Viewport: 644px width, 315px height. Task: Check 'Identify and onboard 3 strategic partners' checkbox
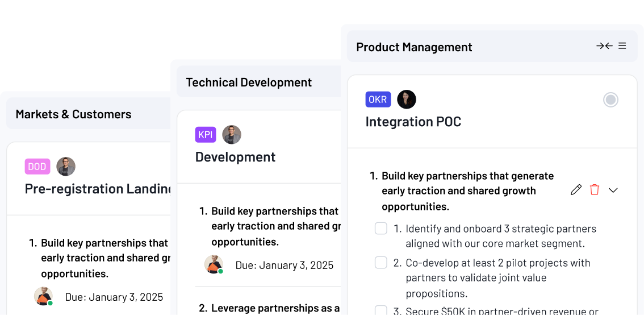(x=381, y=229)
